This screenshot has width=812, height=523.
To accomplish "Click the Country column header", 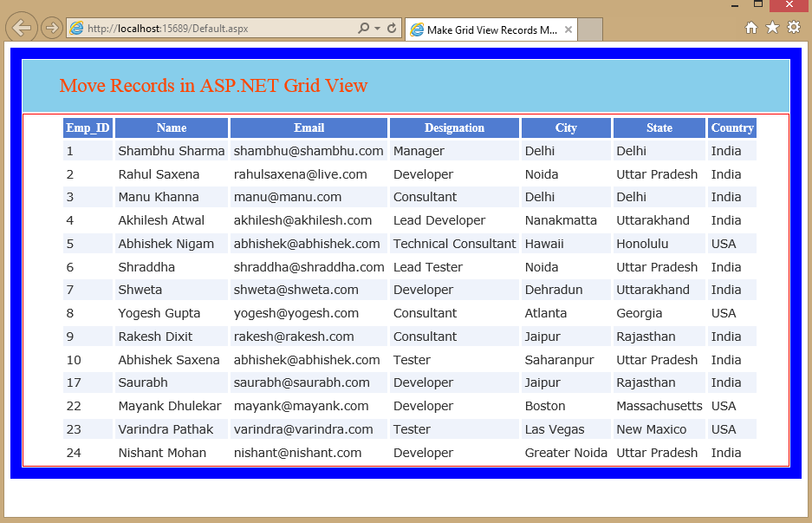I will [x=732, y=128].
